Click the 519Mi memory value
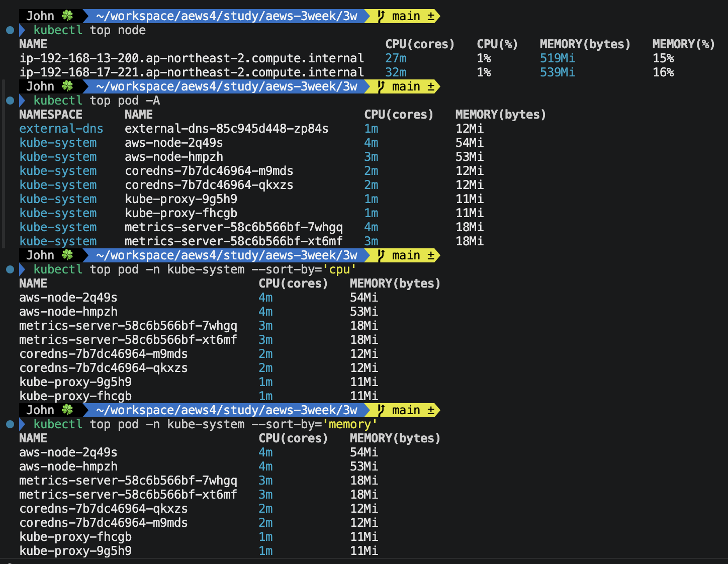 [x=558, y=58]
